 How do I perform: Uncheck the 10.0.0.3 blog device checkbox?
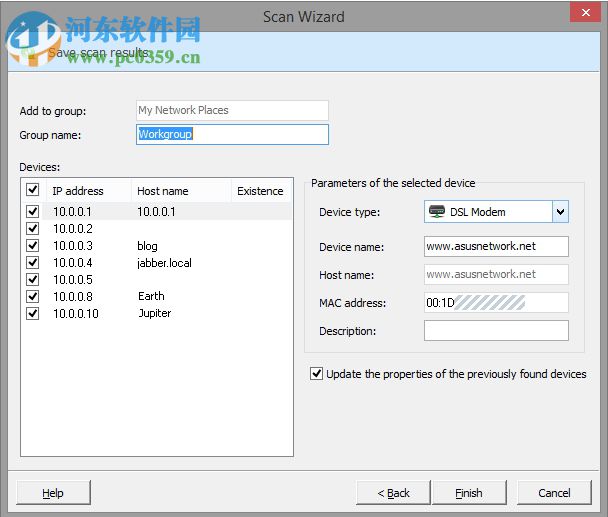coord(33,246)
